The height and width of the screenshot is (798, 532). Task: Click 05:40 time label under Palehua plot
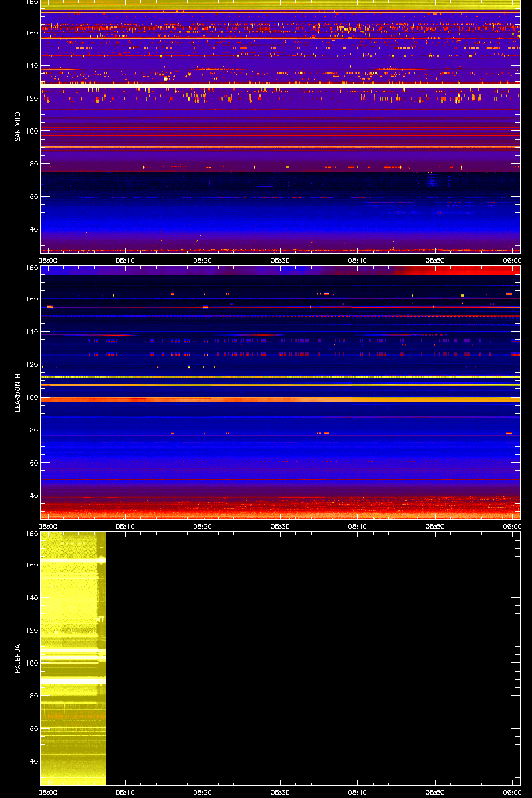coord(358,793)
